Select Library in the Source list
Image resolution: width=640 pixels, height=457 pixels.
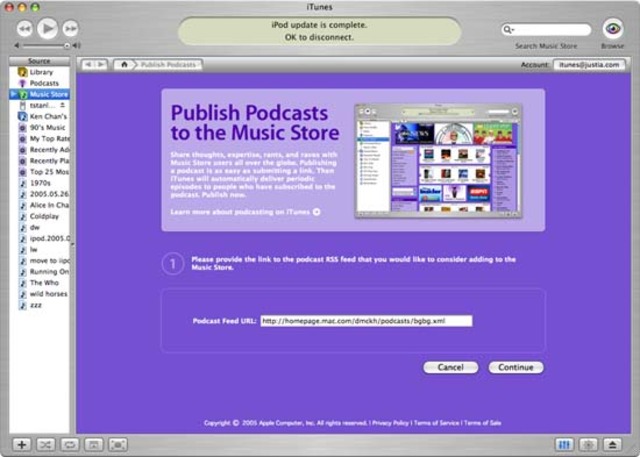(40, 72)
